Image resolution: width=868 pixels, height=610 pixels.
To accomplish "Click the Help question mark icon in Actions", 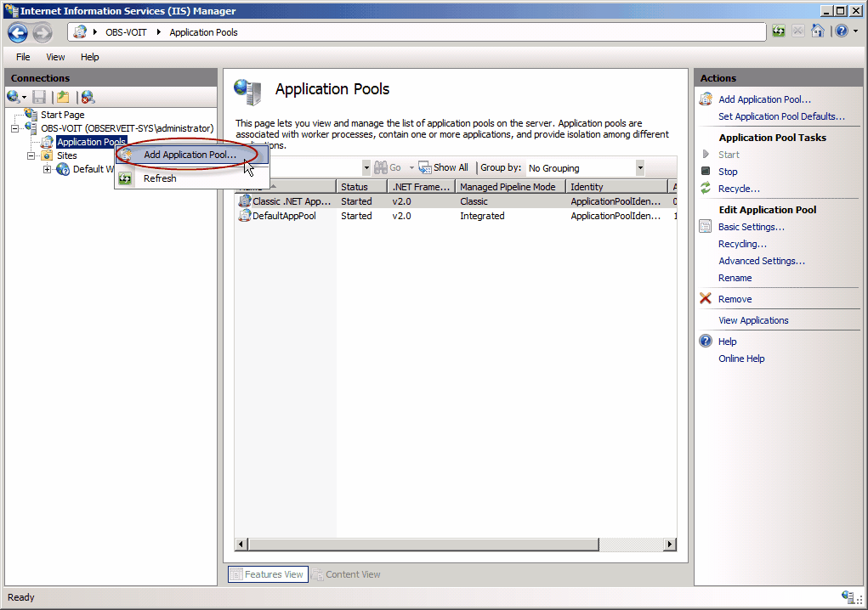I will coord(705,342).
